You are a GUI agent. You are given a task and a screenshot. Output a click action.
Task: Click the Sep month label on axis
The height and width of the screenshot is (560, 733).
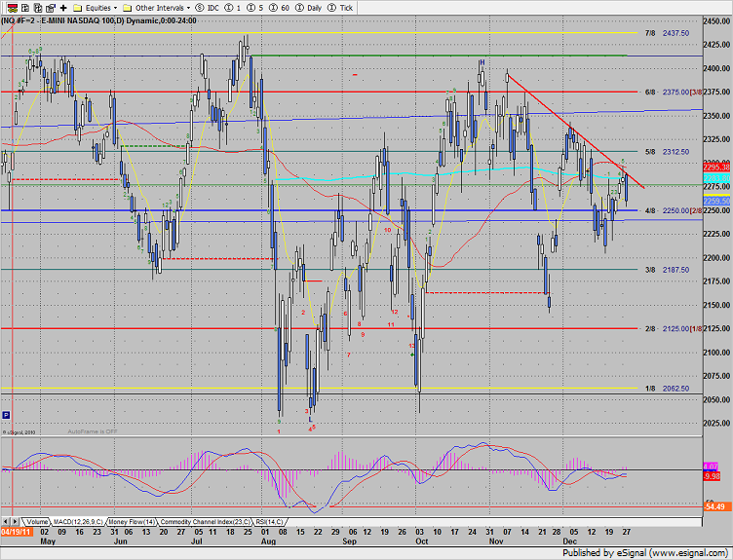349,541
